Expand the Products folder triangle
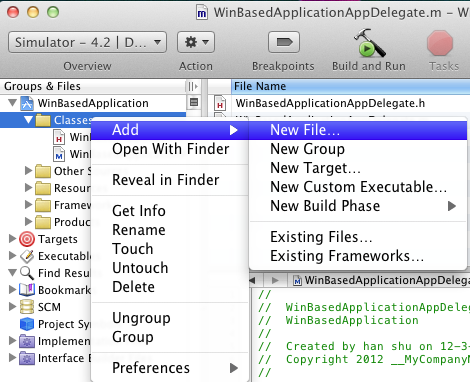470x382 pixels. click(x=29, y=221)
